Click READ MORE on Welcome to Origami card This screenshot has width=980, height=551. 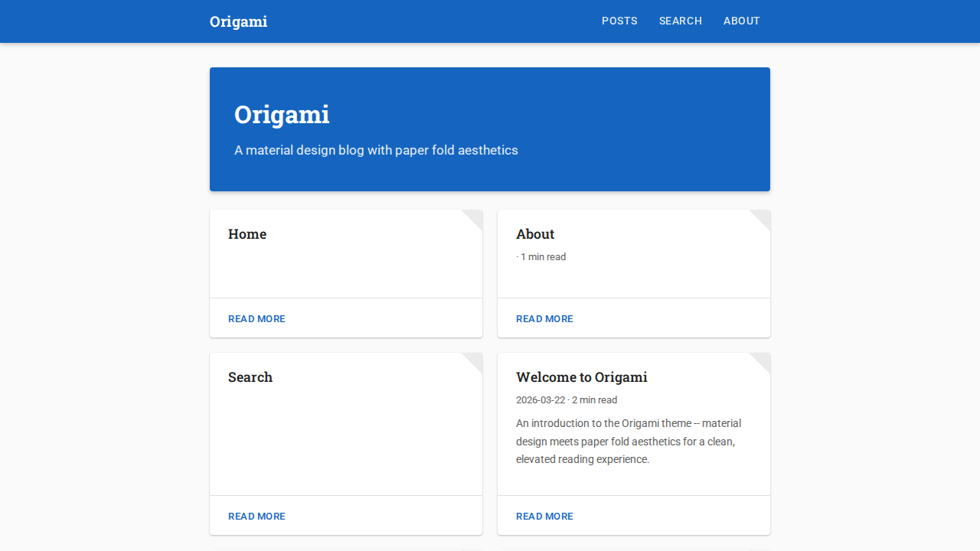[544, 517]
